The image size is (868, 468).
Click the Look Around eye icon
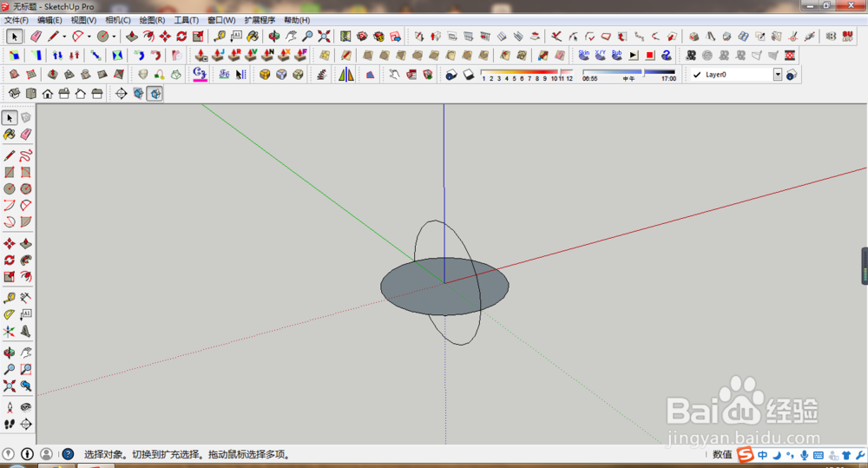(26, 407)
